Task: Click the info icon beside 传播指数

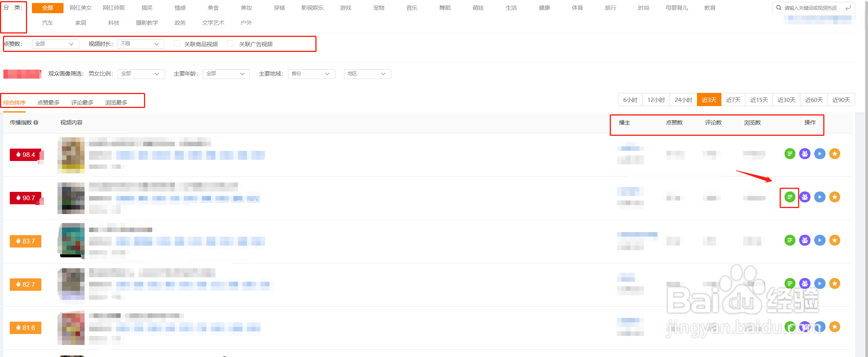Action: (36, 123)
